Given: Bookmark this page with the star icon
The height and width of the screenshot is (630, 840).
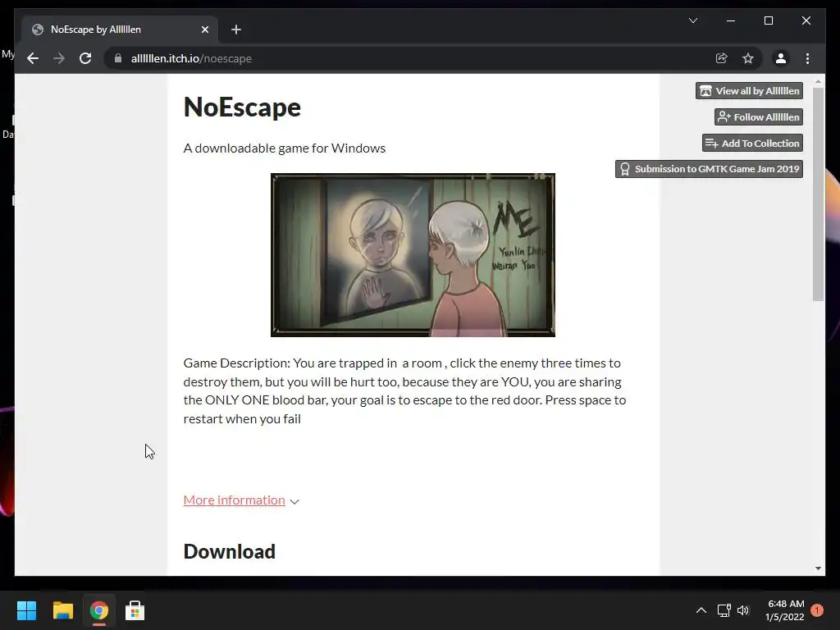Looking at the screenshot, I should click(748, 58).
